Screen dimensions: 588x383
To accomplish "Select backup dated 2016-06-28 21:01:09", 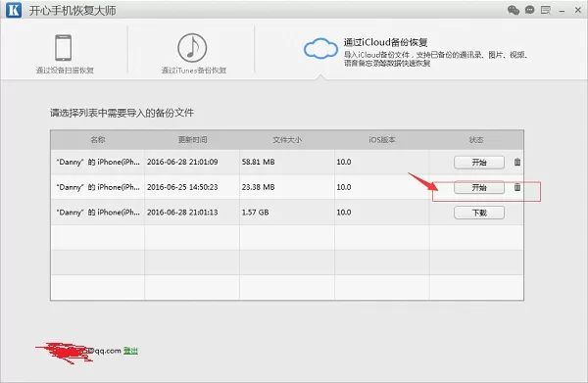I will point(182,162).
